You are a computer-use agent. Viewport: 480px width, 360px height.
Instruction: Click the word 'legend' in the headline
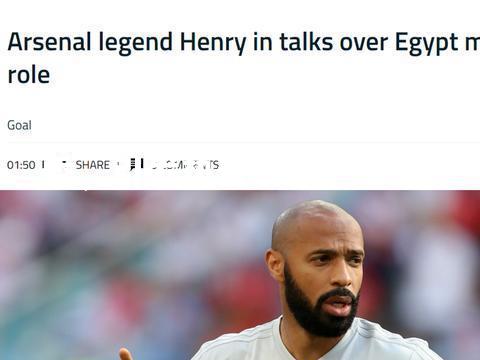(136, 43)
